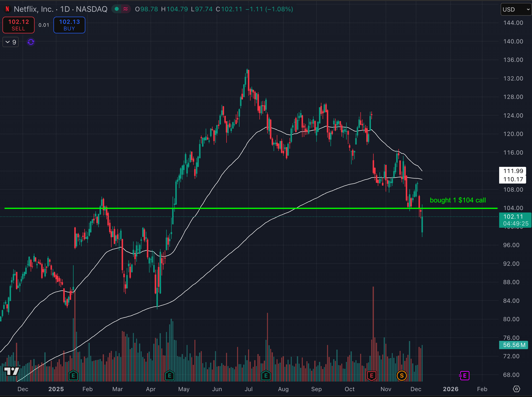Open the S split marker near November
The image size is (532, 397).
tap(401, 376)
